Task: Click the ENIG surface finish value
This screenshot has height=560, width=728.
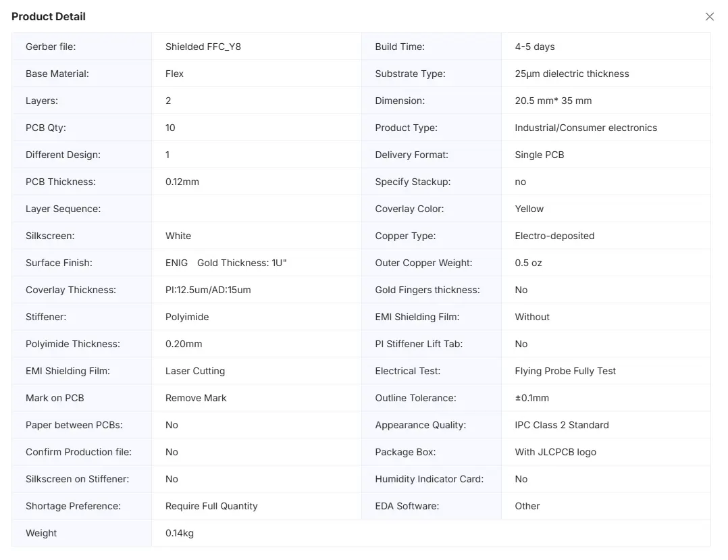Action: [176, 263]
